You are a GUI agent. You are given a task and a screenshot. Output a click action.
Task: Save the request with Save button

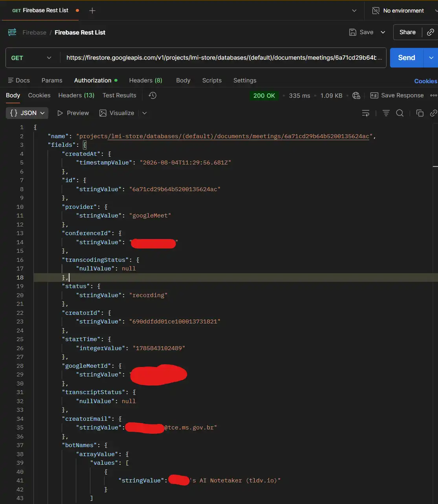pos(361,32)
